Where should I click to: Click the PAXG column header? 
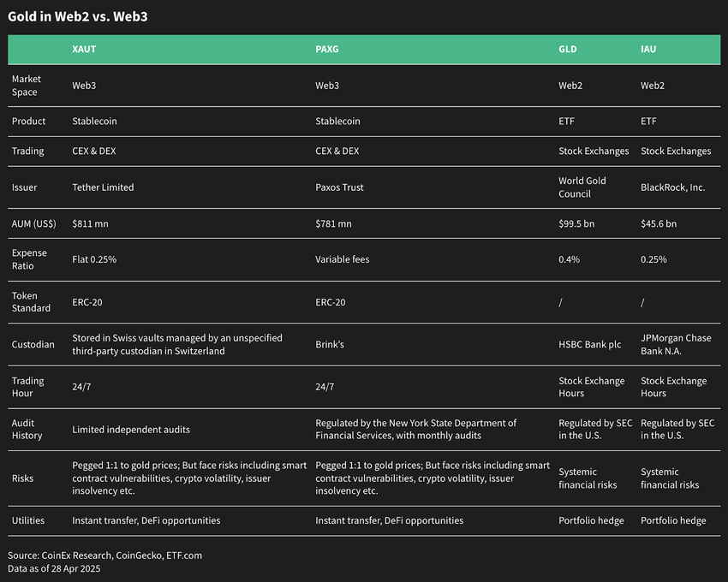point(327,50)
